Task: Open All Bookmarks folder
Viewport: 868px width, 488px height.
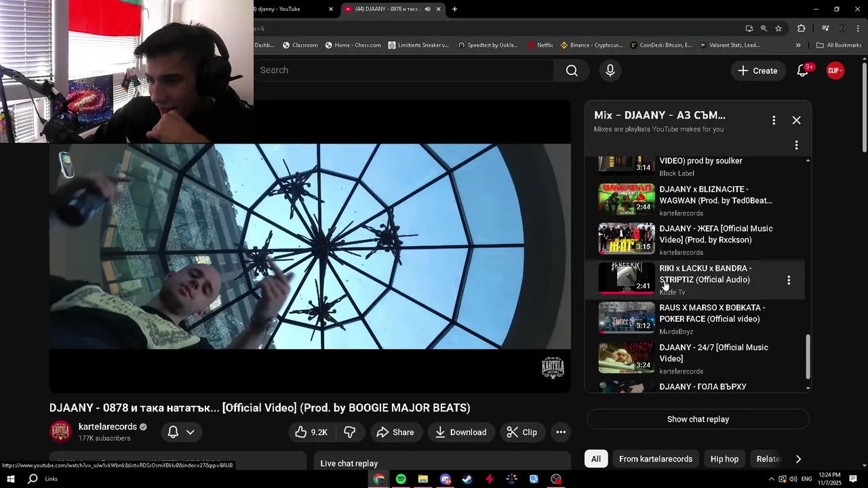Action: point(839,45)
